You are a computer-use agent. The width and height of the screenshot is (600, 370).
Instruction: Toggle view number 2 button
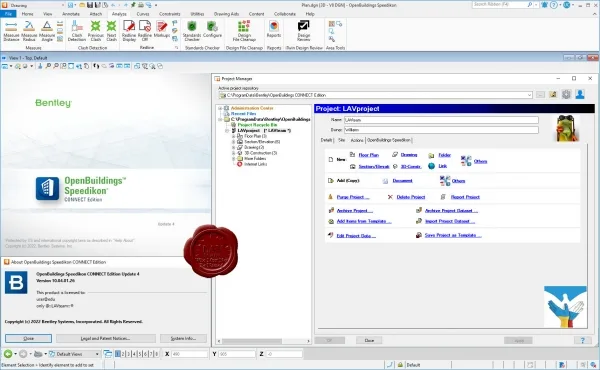click(x=123, y=354)
